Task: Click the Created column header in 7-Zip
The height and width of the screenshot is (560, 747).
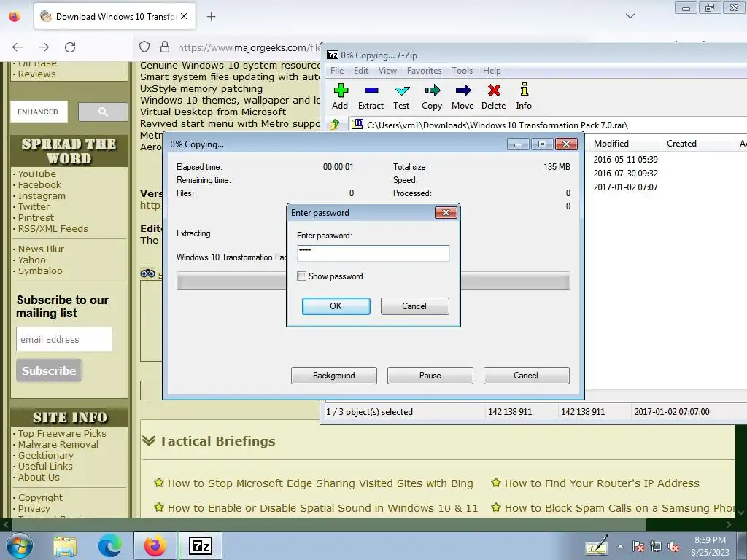Action: (698, 144)
